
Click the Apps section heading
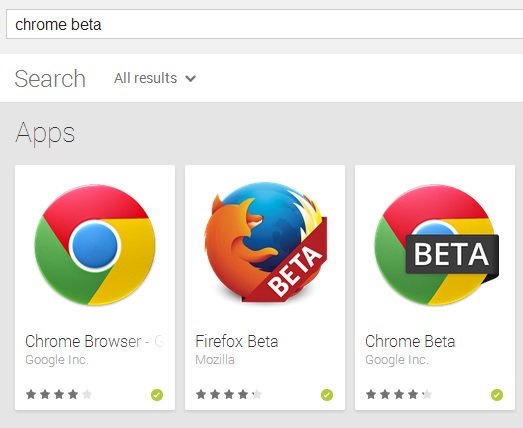click(x=45, y=133)
